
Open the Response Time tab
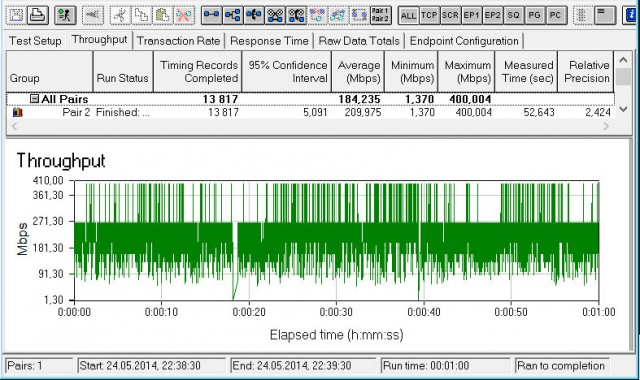click(269, 41)
